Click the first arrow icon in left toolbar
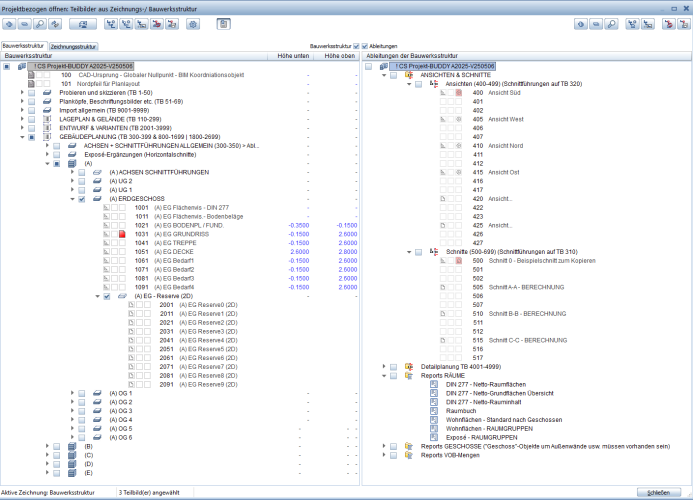Image resolution: width=693 pixels, height=500 pixels. [10, 22]
